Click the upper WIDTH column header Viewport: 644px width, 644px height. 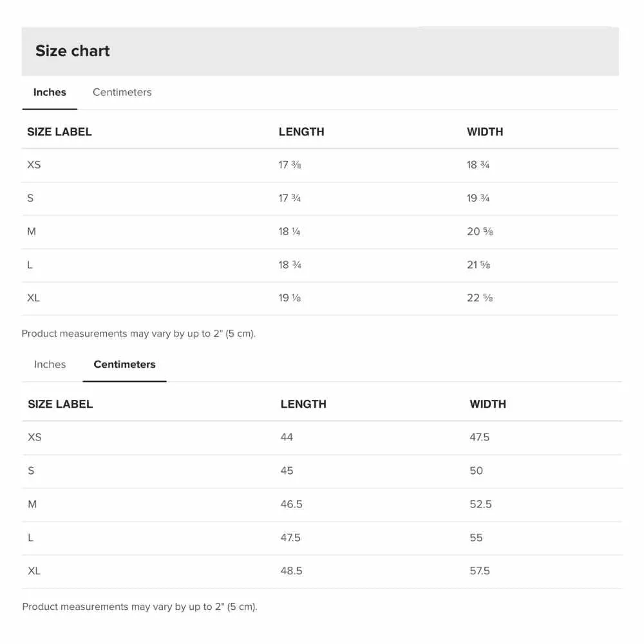[485, 132]
